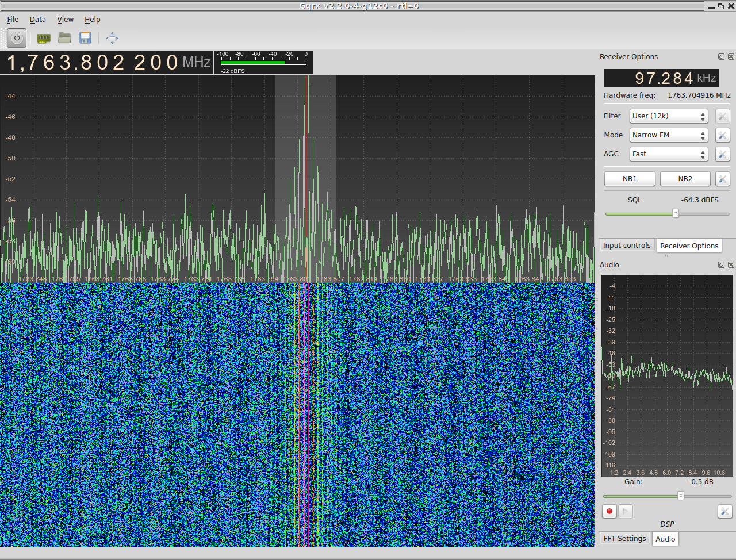The image size is (736, 560).
Task: Click the load settings folder icon
Action: coord(64,38)
